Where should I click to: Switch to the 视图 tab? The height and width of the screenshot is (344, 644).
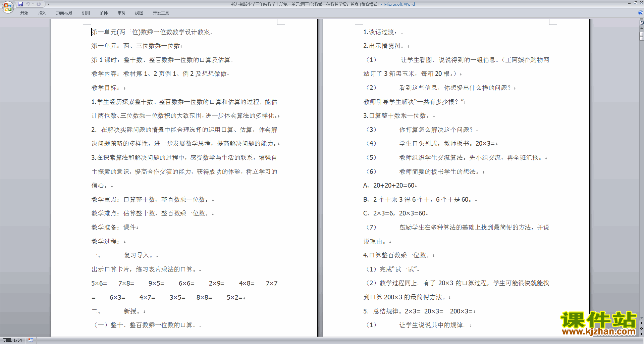coord(139,13)
